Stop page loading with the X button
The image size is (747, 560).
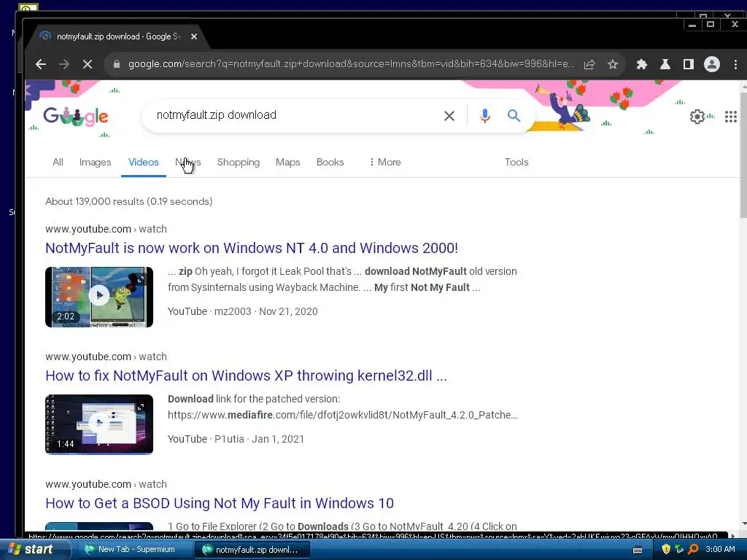[x=88, y=64]
